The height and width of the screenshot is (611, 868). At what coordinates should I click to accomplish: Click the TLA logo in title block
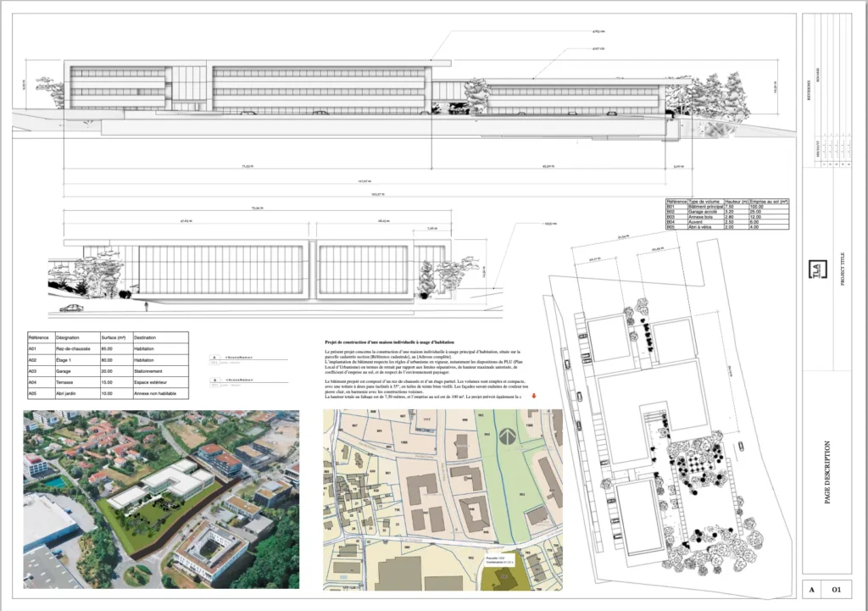[816, 270]
